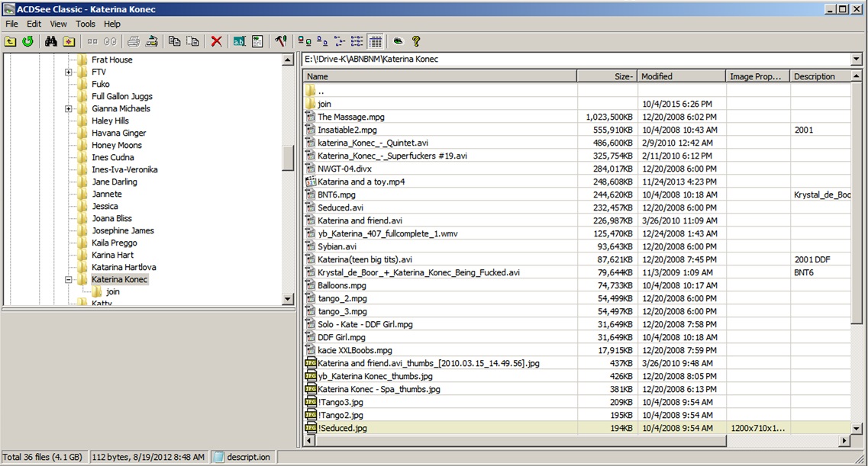868x466 pixels.
Task: Click the Acquire scanner toolbar icon
Action: (151, 41)
